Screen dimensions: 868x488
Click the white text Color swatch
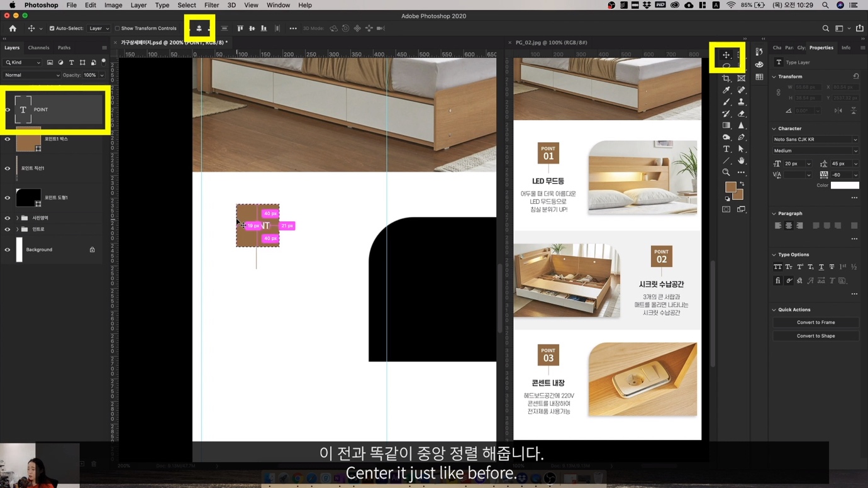844,186
